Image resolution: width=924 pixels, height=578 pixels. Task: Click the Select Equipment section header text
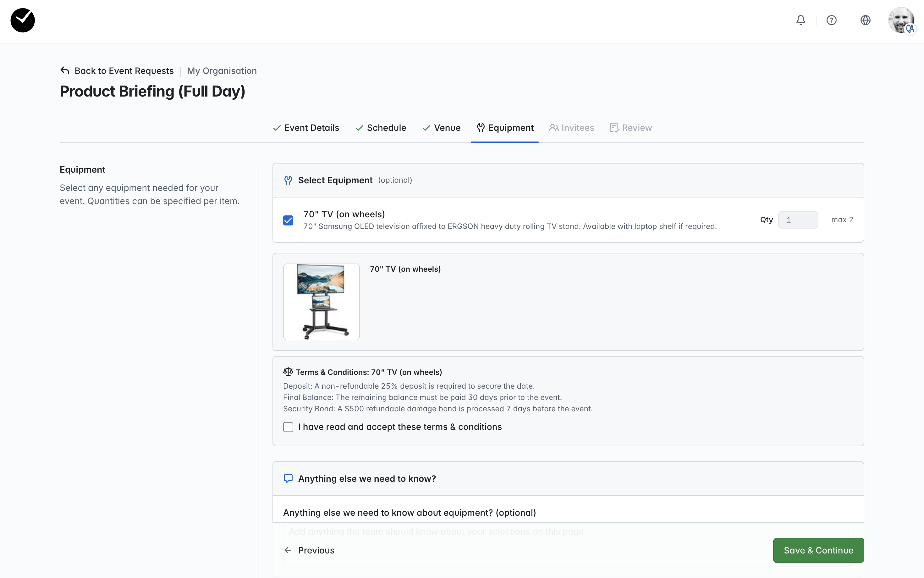335,180
